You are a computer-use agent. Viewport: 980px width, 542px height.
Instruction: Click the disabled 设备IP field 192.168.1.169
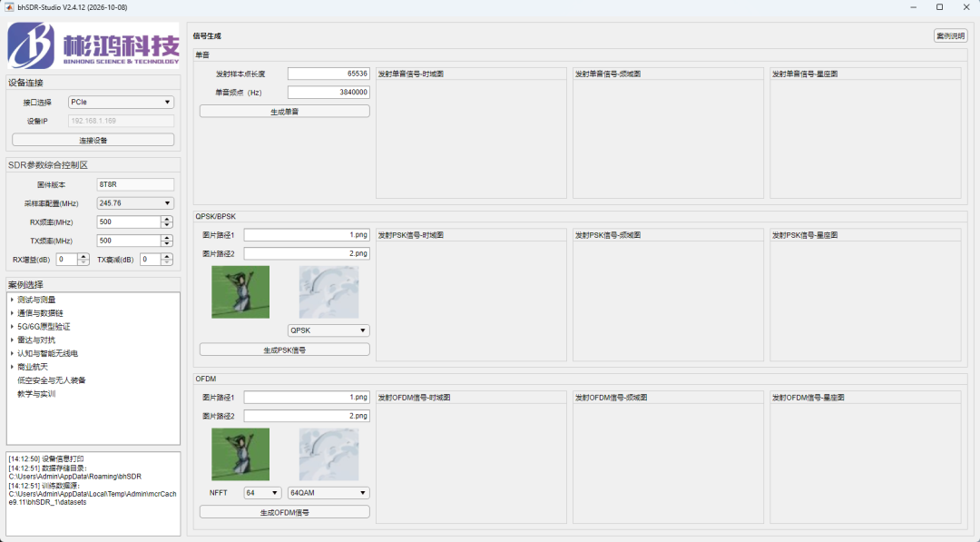click(x=121, y=121)
